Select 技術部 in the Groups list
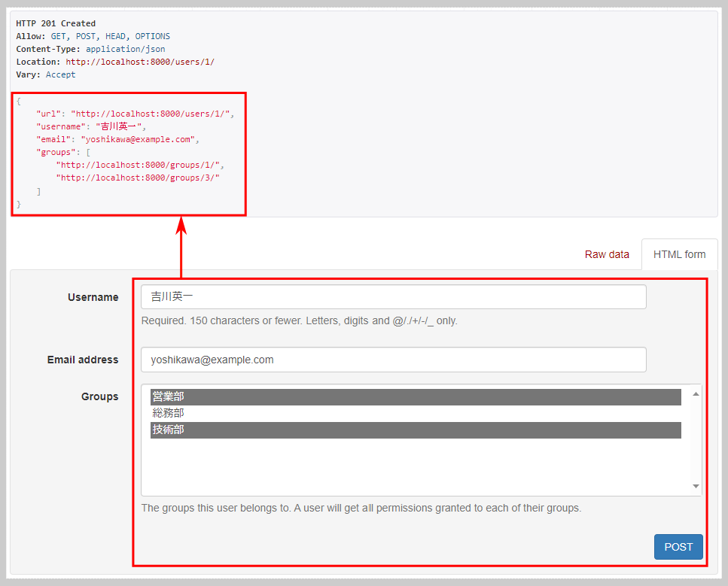This screenshot has width=728, height=586. 416,430
